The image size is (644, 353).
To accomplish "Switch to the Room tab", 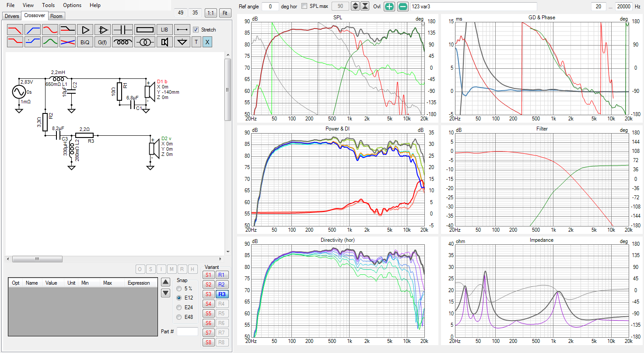I will coord(56,16).
